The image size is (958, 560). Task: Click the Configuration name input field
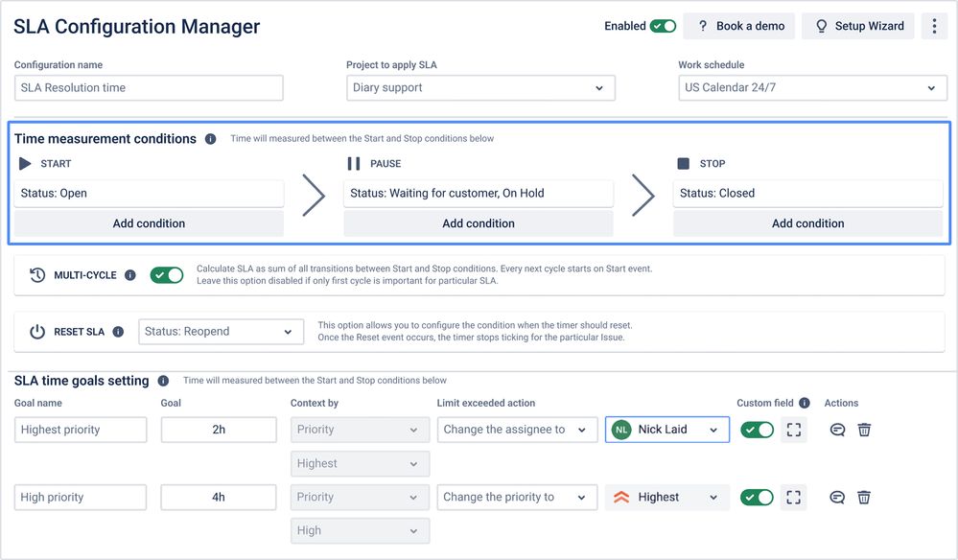tap(149, 87)
